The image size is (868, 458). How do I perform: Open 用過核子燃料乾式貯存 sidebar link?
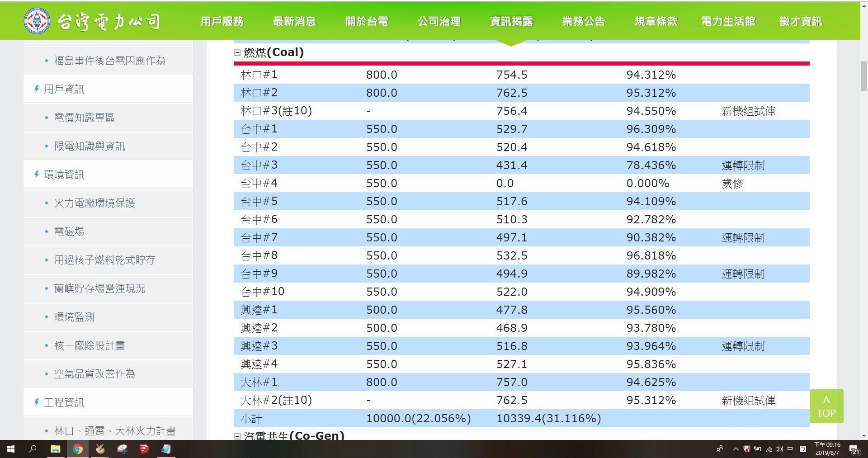pos(105,260)
